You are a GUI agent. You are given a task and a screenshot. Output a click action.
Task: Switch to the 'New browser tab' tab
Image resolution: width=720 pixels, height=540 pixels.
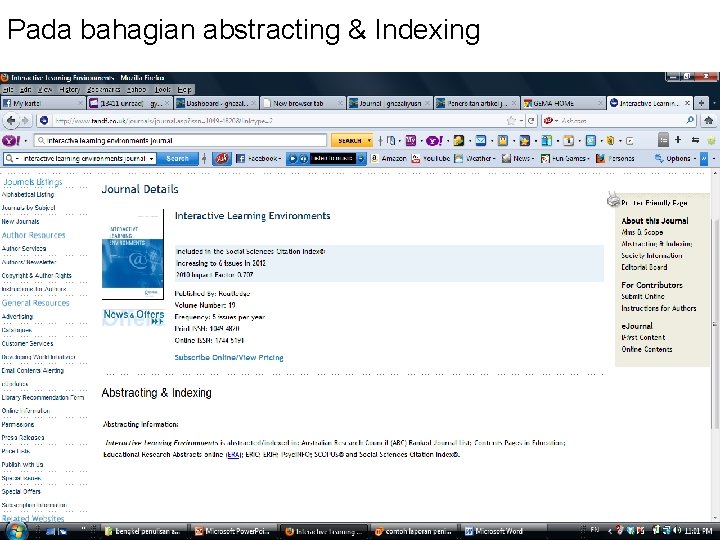[x=302, y=103]
